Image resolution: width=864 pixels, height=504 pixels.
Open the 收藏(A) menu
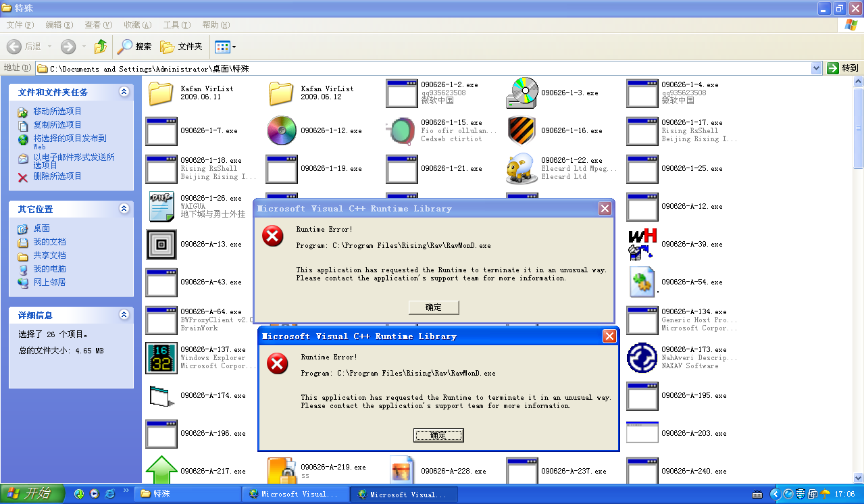pyautogui.click(x=138, y=25)
